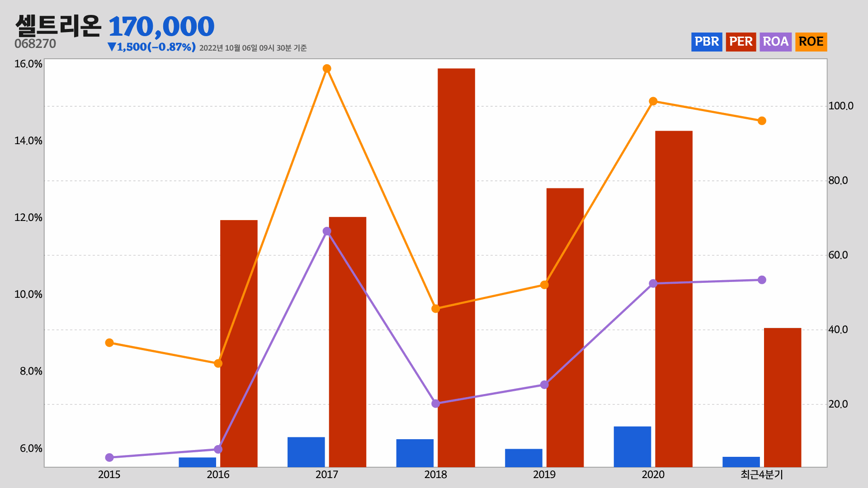Click the 100.0 right axis label
Screen dimensions: 868x488
coord(841,106)
